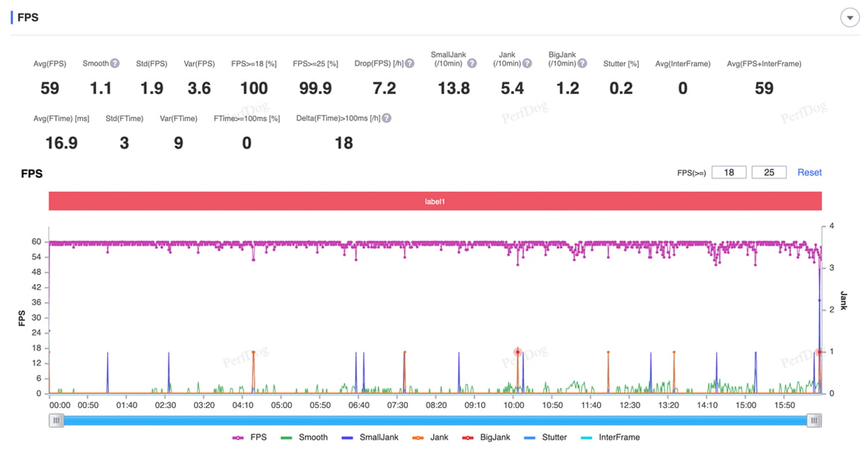
Task: Click the red BigJank marker near 10:00
Action: [x=517, y=352]
